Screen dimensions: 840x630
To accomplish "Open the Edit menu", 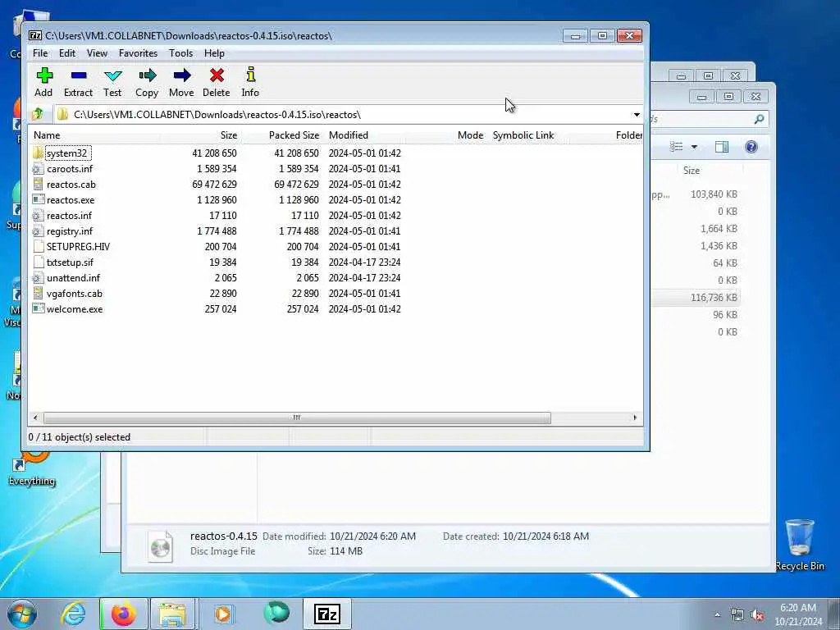I will (67, 53).
